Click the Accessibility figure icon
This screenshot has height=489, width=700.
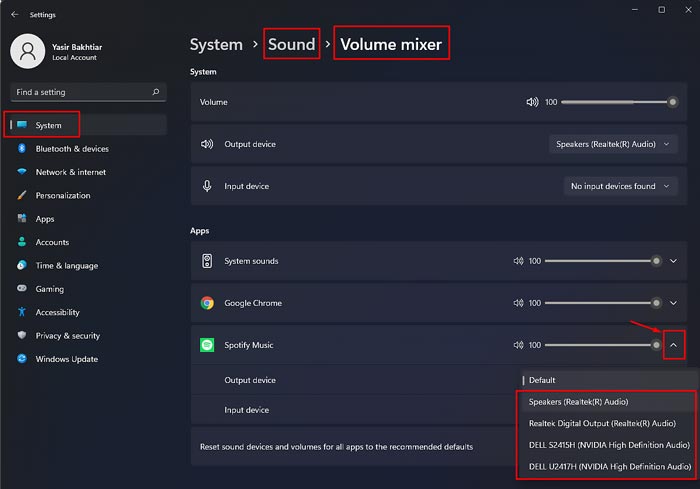click(22, 312)
